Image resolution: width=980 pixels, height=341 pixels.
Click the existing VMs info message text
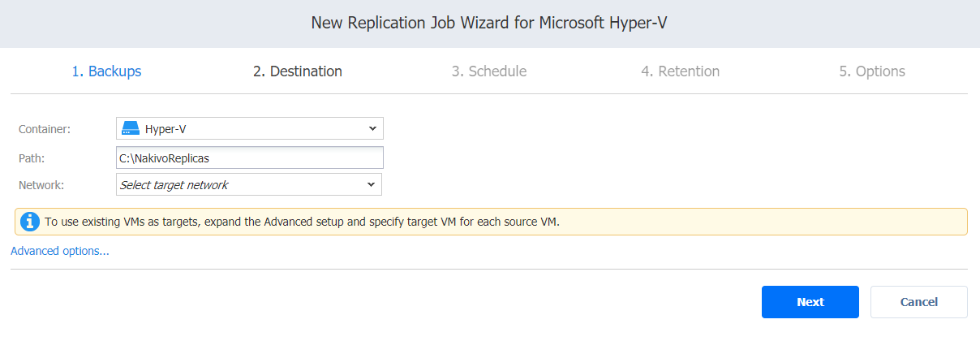(x=302, y=221)
